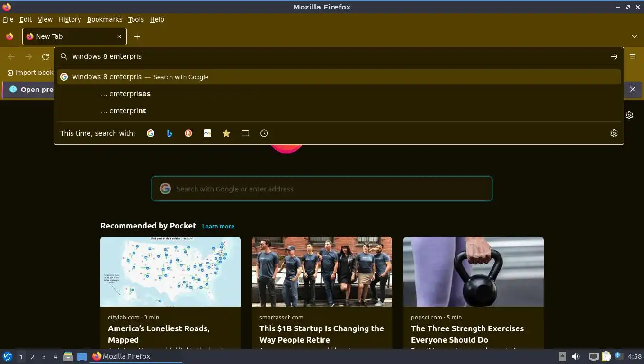Image resolution: width=644 pixels, height=364 pixels.
Task: Open the volume control in the system tray
Action: [x=576, y=356]
